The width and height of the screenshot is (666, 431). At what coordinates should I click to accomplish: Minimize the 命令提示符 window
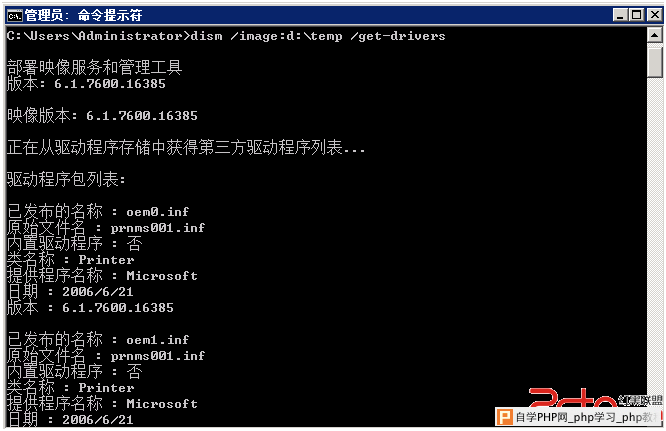click(621, 16)
